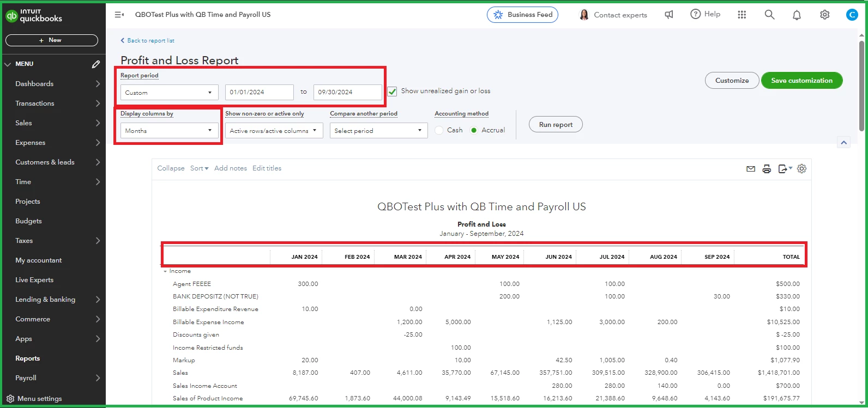Toggle Show unrealized gain or loss checkbox
This screenshot has width=868, height=408.
[x=392, y=92]
